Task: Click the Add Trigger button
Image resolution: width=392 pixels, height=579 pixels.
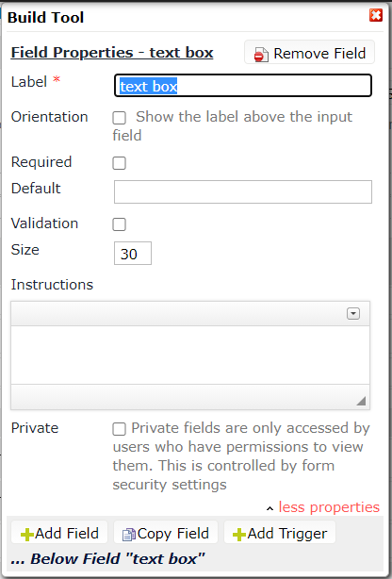Action: tap(280, 533)
